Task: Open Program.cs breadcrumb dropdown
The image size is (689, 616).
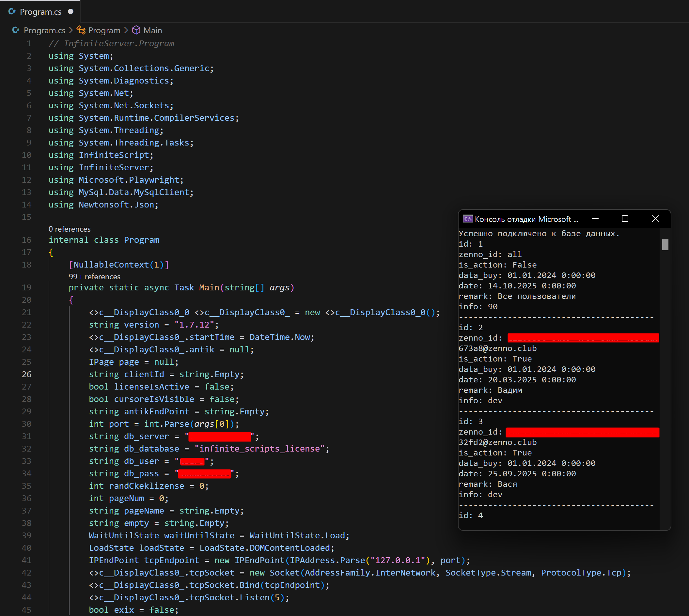Action: click(44, 30)
